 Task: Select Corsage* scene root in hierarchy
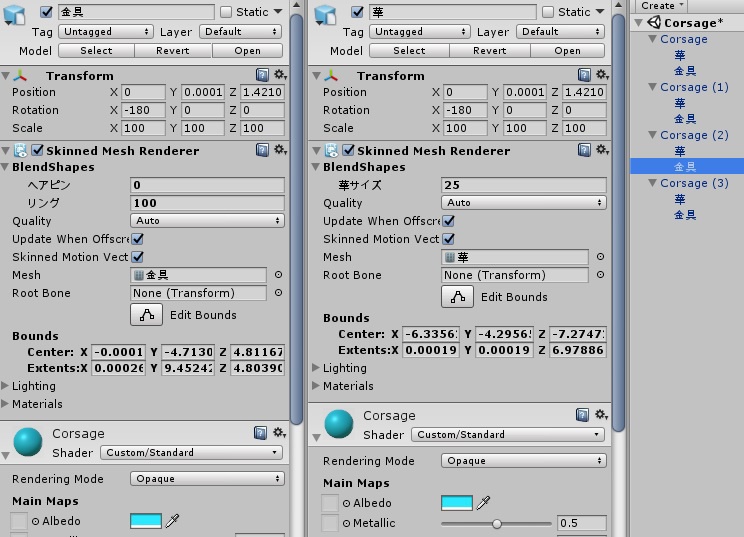[x=693, y=22]
